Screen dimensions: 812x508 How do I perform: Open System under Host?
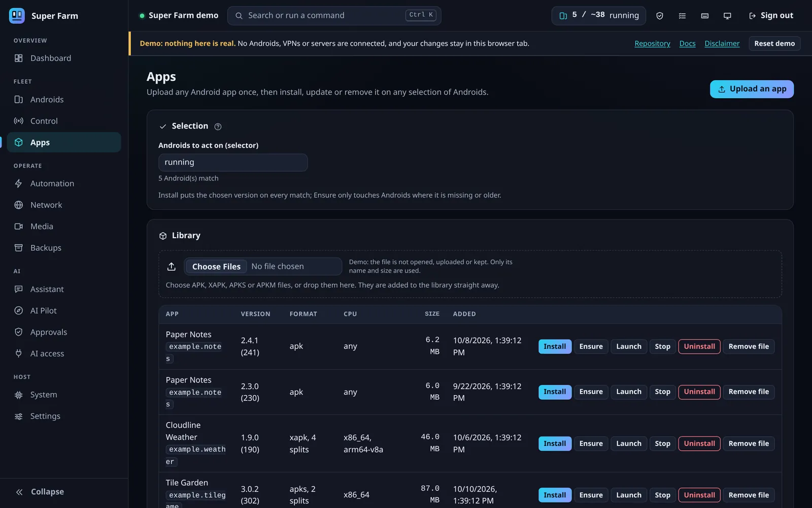(x=64, y=395)
